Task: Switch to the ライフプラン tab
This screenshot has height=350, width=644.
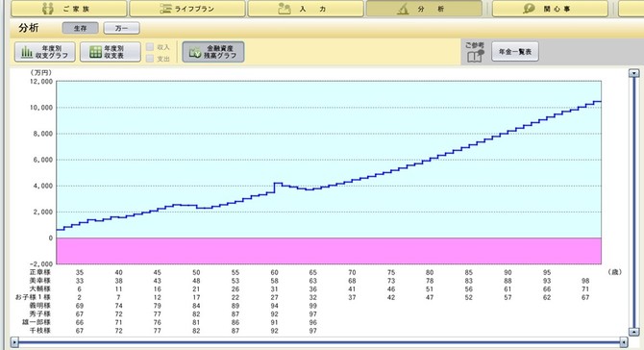Action: (x=187, y=9)
